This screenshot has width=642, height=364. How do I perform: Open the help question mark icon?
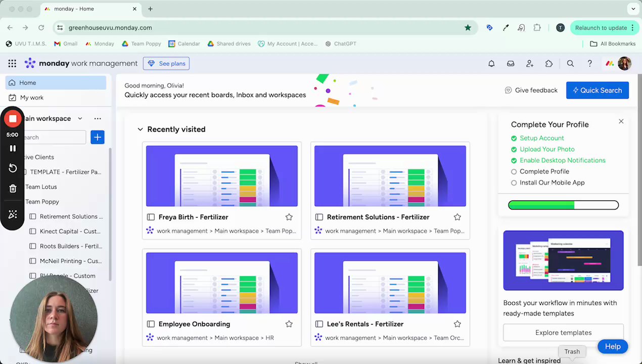pyautogui.click(x=589, y=64)
